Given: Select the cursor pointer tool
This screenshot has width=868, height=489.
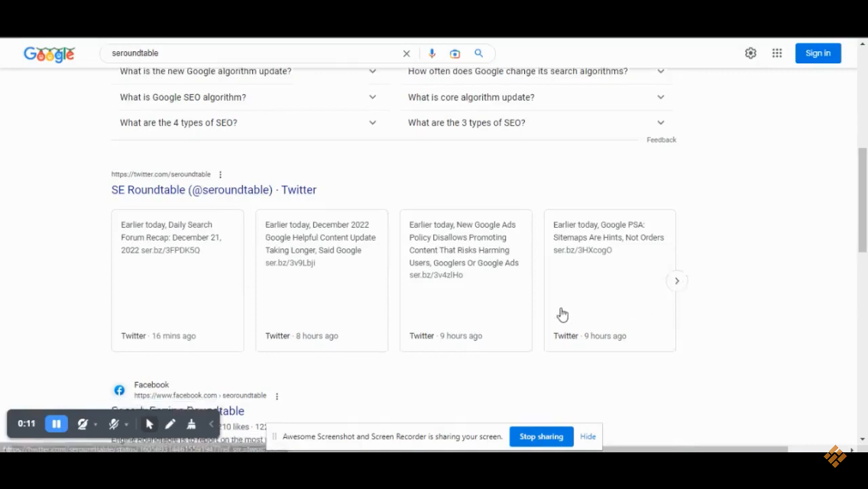Looking at the screenshot, I should (150, 424).
